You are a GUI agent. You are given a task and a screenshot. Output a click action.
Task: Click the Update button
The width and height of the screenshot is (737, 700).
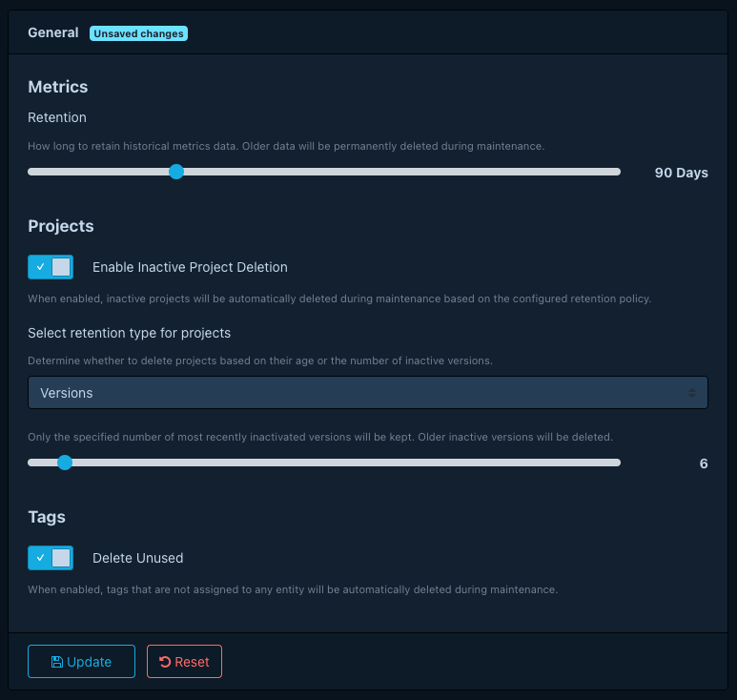(x=81, y=662)
